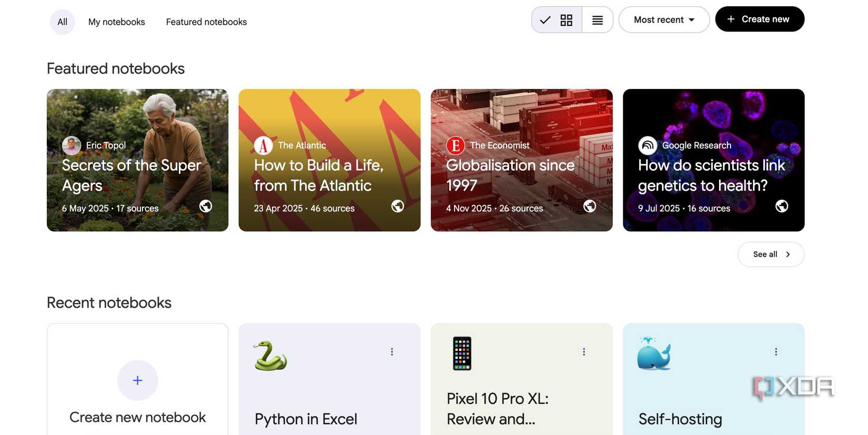Click the Google Research logo icon
This screenshot has height=435, width=868.
[x=648, y=145]
